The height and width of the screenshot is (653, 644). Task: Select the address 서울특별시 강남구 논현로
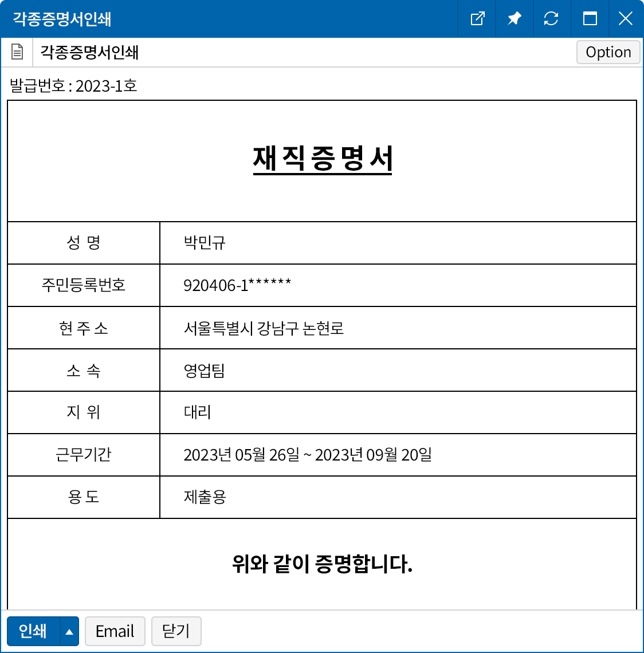[264, 328]
